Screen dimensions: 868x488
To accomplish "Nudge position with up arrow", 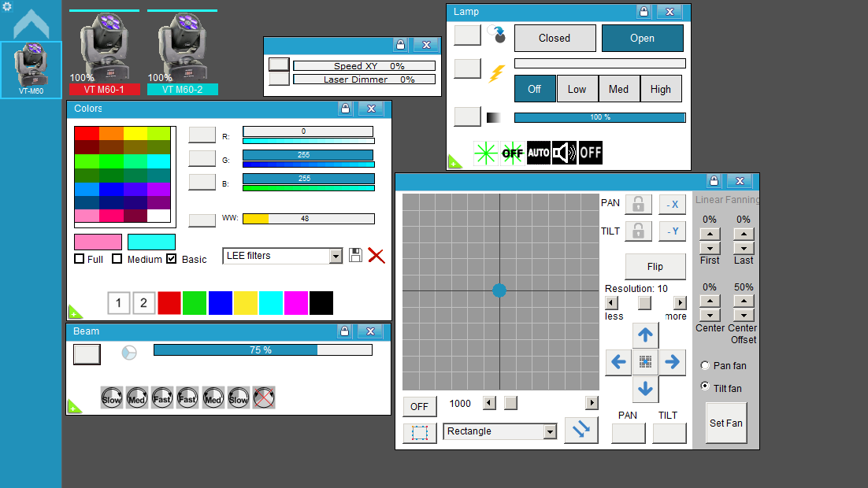I will coord(645,335).
